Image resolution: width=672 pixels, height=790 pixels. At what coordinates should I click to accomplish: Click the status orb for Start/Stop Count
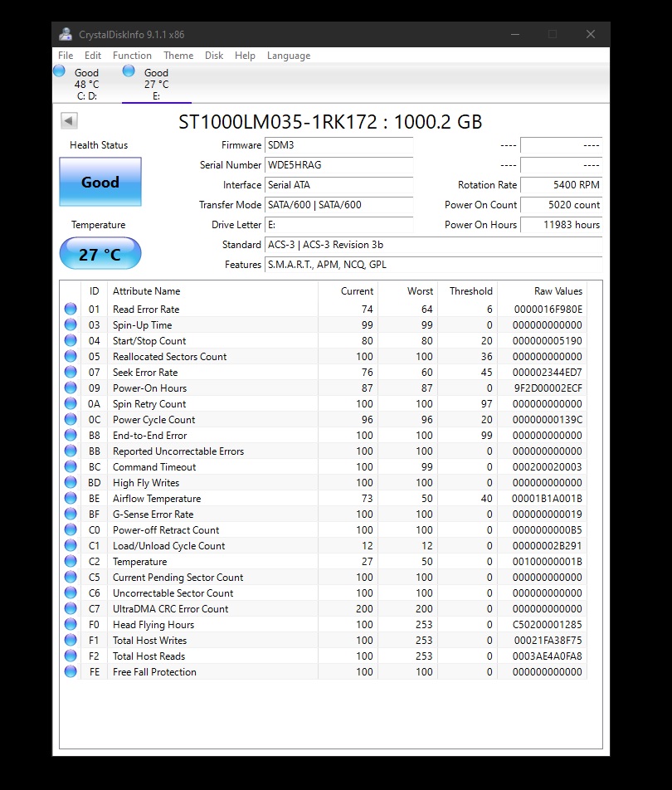tap(71, 340)
